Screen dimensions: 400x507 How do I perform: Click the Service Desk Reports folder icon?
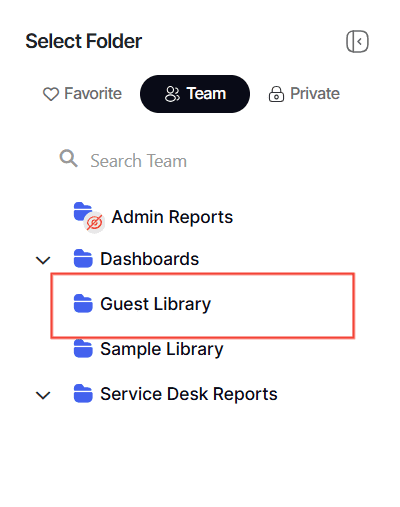(x=83, y=394)
